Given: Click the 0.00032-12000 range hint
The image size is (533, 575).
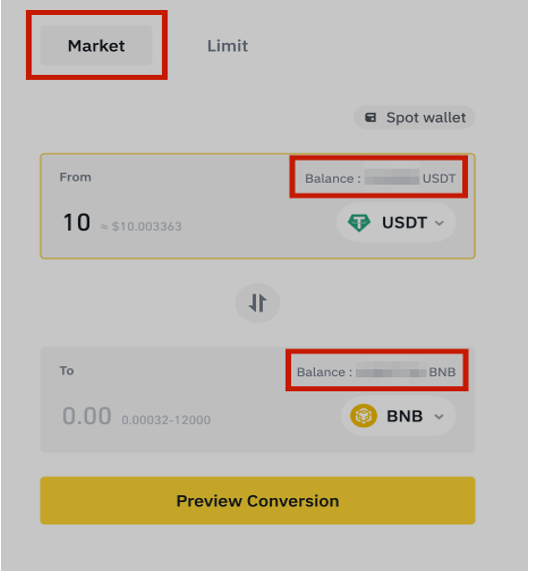Looking at the screenshot, I should [167, 422].
